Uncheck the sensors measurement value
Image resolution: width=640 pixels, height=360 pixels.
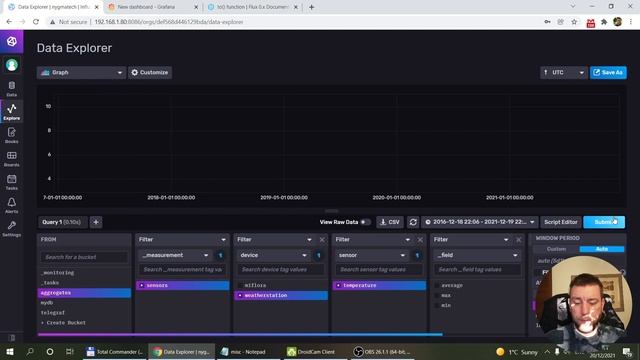(x=182, y=285)
